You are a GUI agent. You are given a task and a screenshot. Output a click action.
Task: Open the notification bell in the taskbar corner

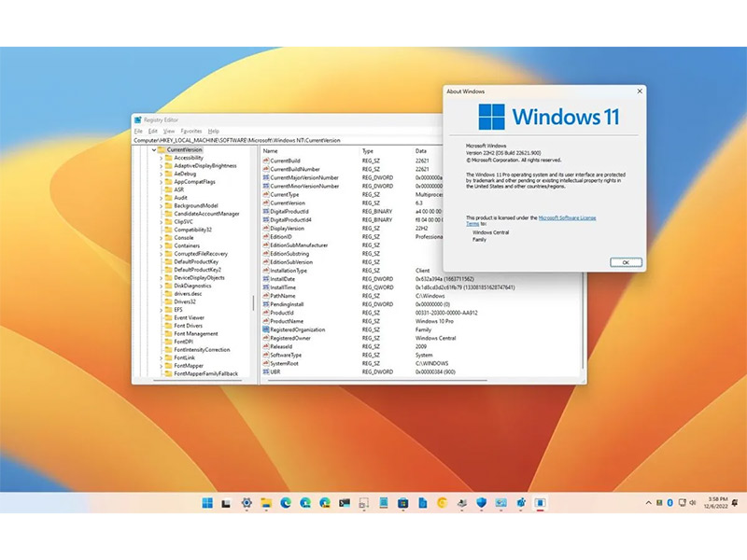[x=736, y=503]
